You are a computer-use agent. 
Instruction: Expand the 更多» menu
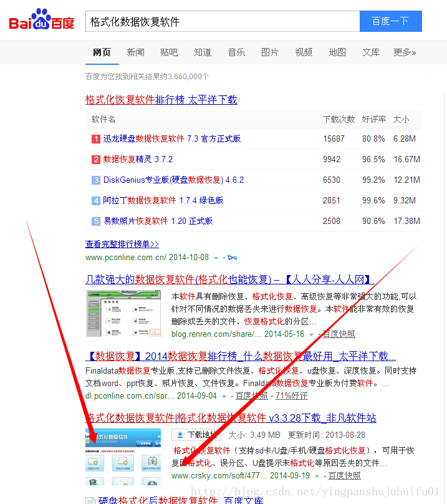click(x=405, y=52)
